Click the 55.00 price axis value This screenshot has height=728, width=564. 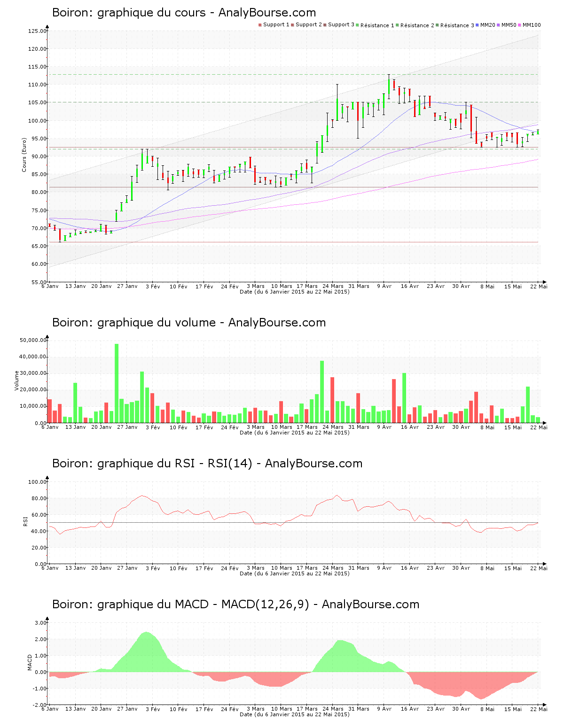39,282
